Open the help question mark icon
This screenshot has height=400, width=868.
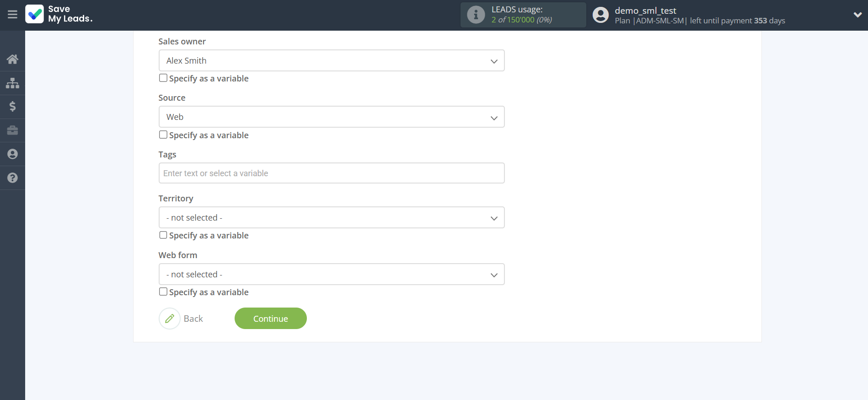click(12, 178)
